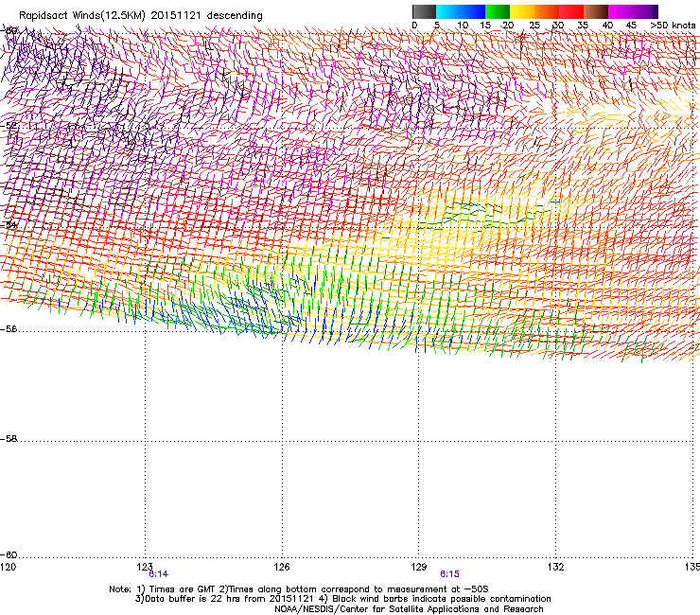
Task: Click the '15' legend scale label
Action: point(485,26)
